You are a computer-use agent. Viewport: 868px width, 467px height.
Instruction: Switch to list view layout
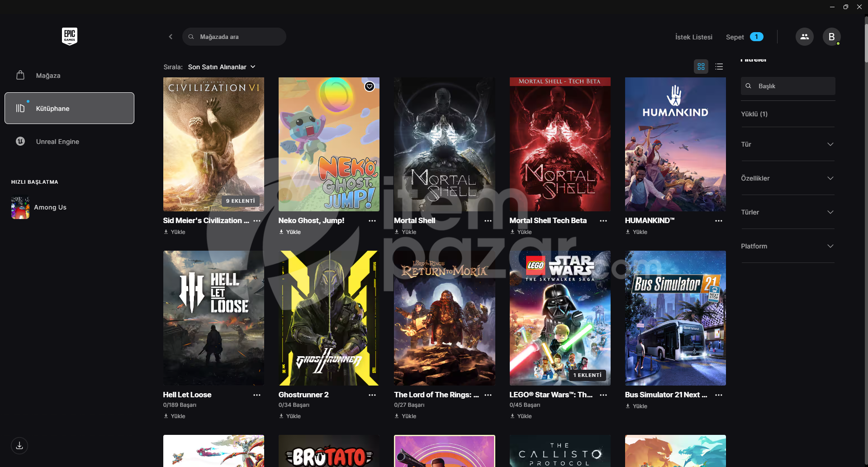coord(719,67)
